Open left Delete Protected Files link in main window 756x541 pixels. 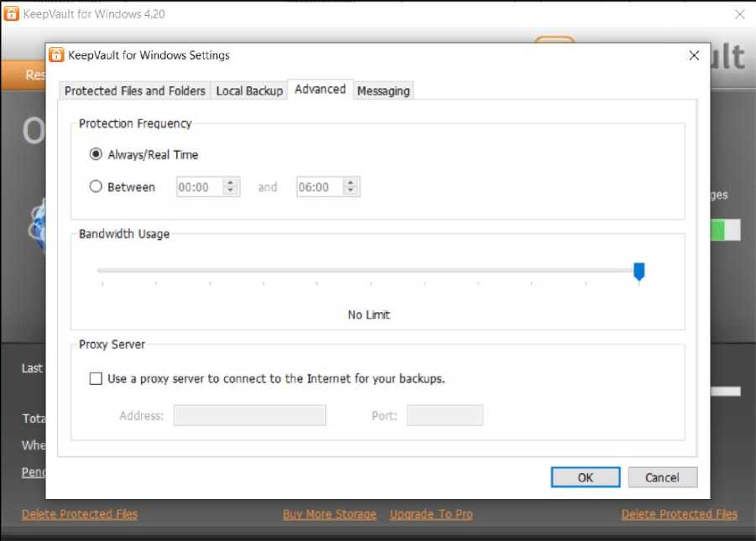pos(80,514)
